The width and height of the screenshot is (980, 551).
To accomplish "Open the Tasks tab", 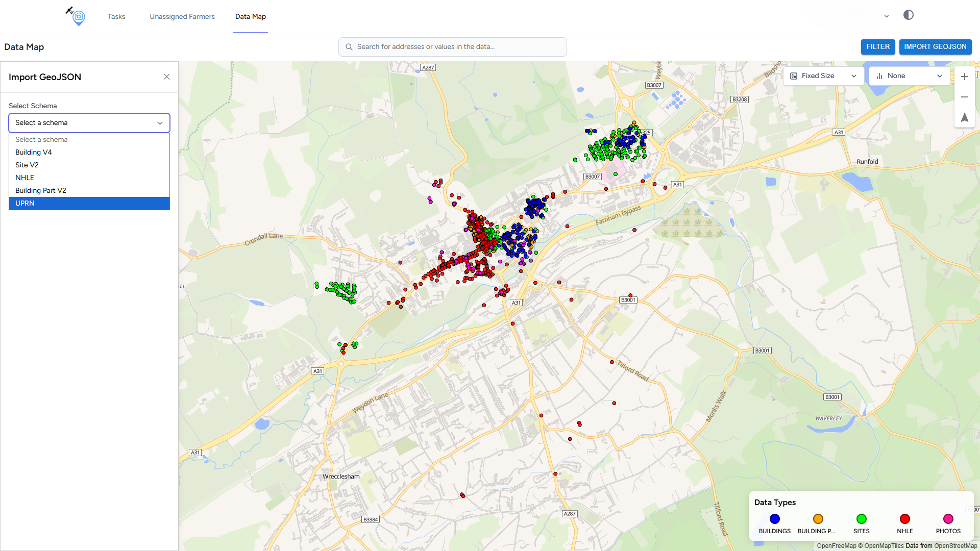I will (116, 16).
